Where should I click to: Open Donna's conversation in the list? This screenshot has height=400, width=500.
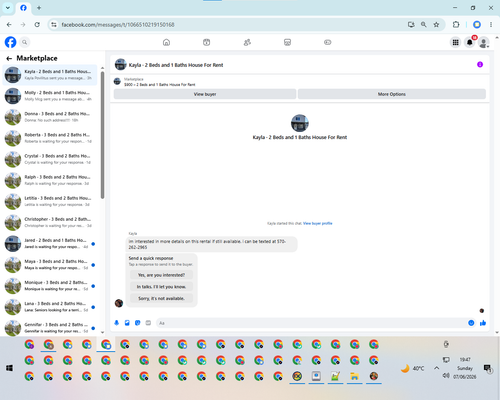[x=50, y=117]
